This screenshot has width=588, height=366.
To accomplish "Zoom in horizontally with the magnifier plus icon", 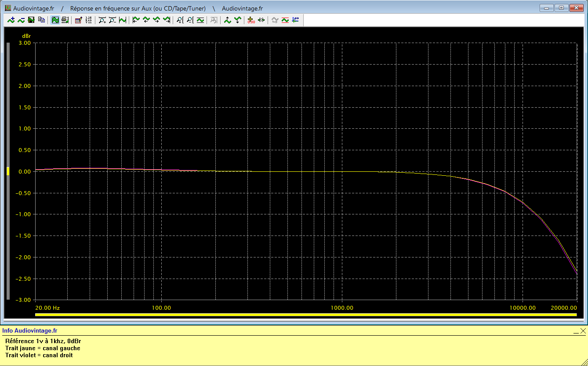I will coord(102,20).
